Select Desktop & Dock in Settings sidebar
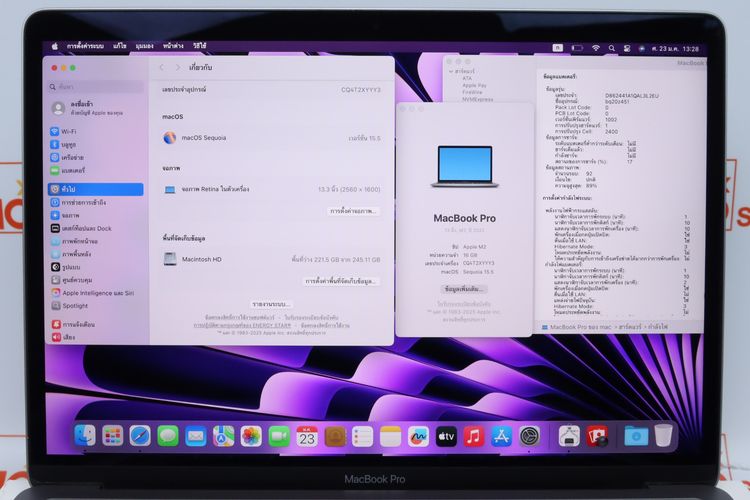750x500 pixels. coord(96,228)
